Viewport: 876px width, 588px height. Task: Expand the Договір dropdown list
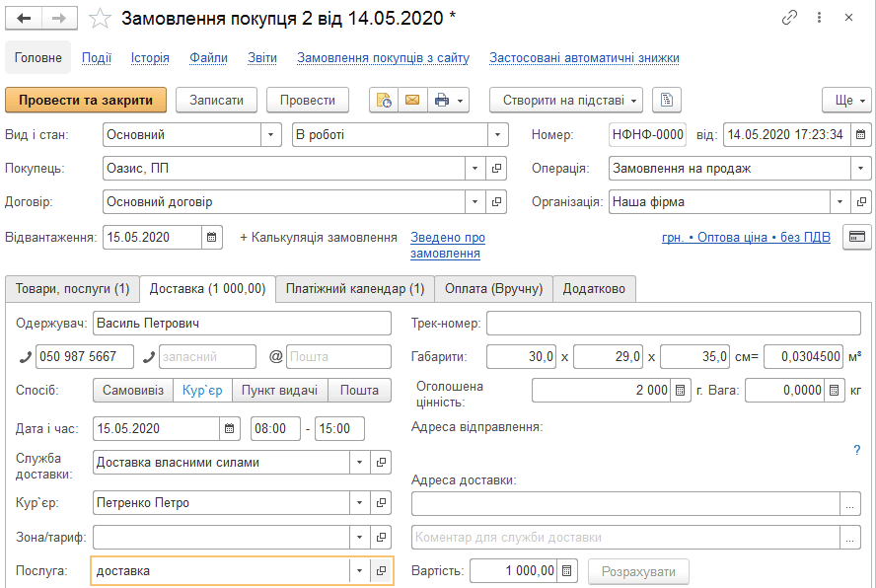coord(474,202)
